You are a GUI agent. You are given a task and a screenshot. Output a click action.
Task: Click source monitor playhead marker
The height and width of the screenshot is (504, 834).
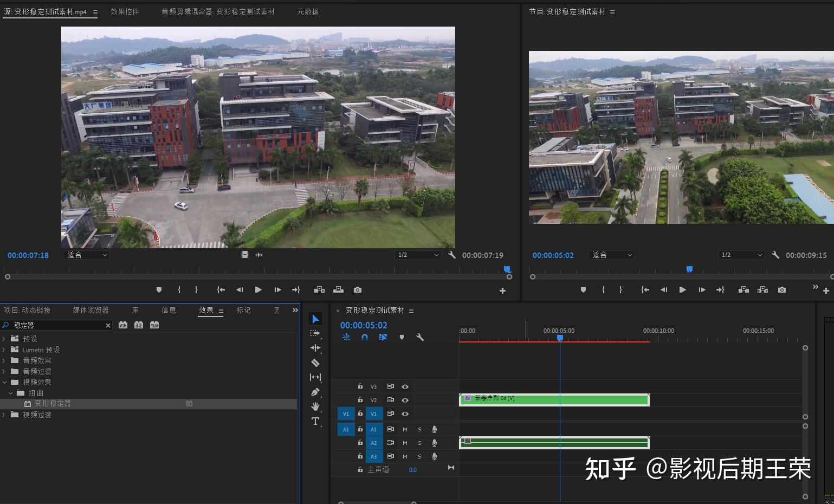(x=507, y=269)
